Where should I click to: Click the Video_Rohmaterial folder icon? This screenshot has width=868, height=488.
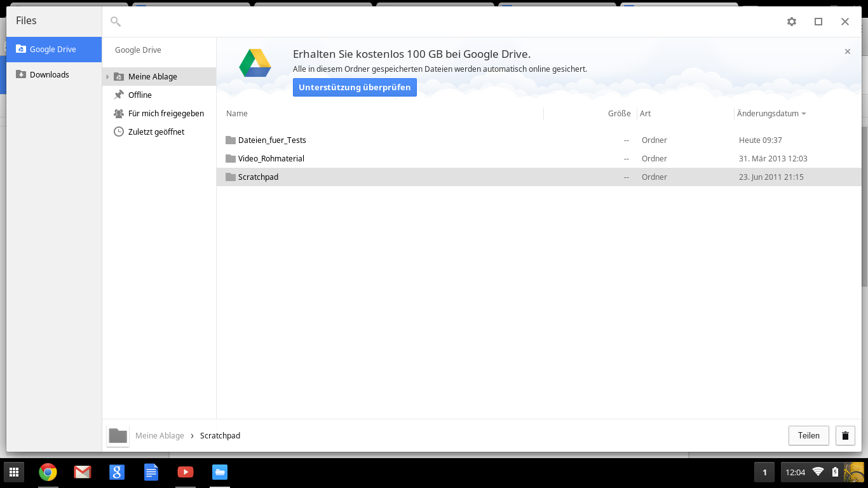231,158
